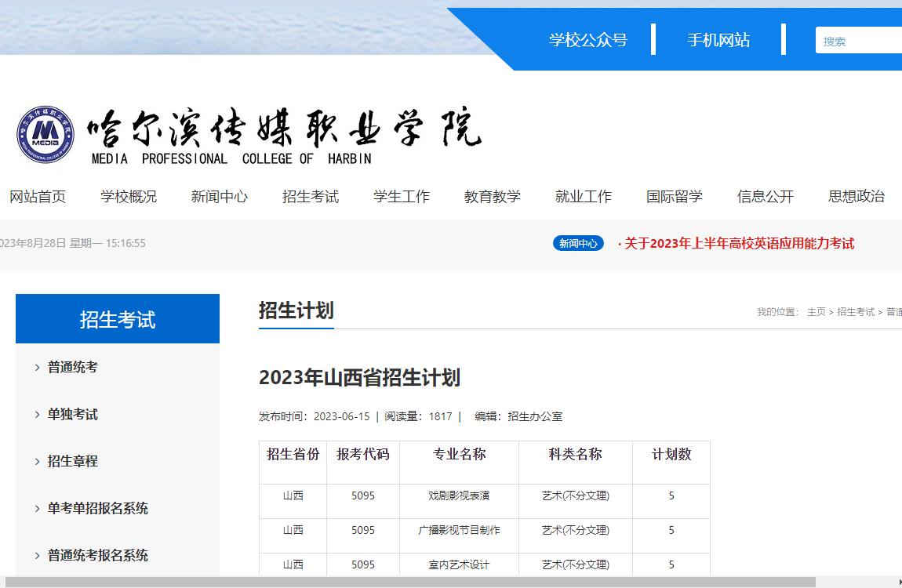
Task: Click the chevron beside 招生章程
Action: [37, 462]
